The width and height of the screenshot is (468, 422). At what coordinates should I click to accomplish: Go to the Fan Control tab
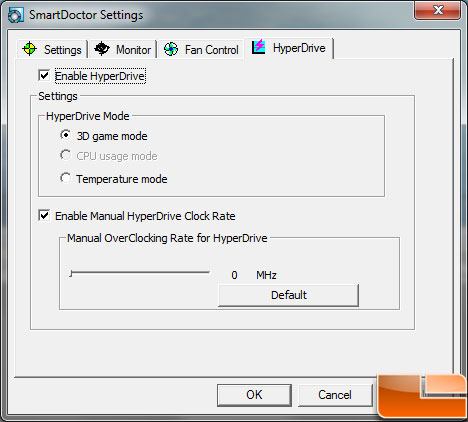click(201, 49)
